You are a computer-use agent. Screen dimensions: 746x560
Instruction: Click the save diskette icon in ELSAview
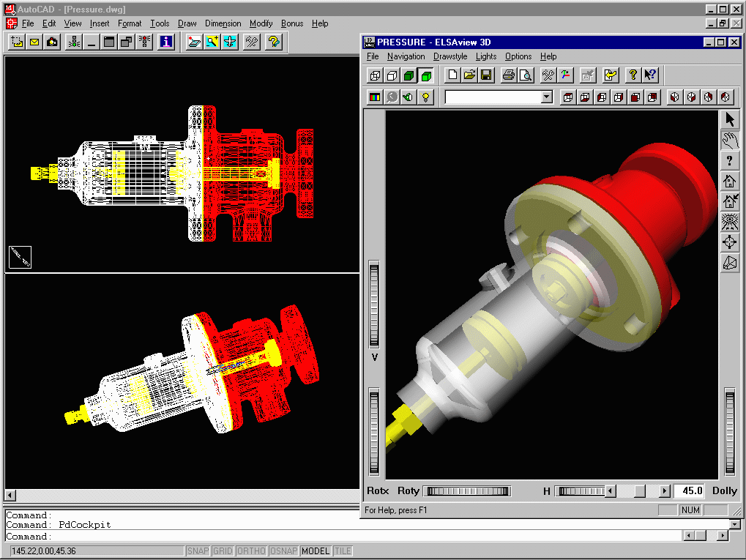tap(486, 75)
